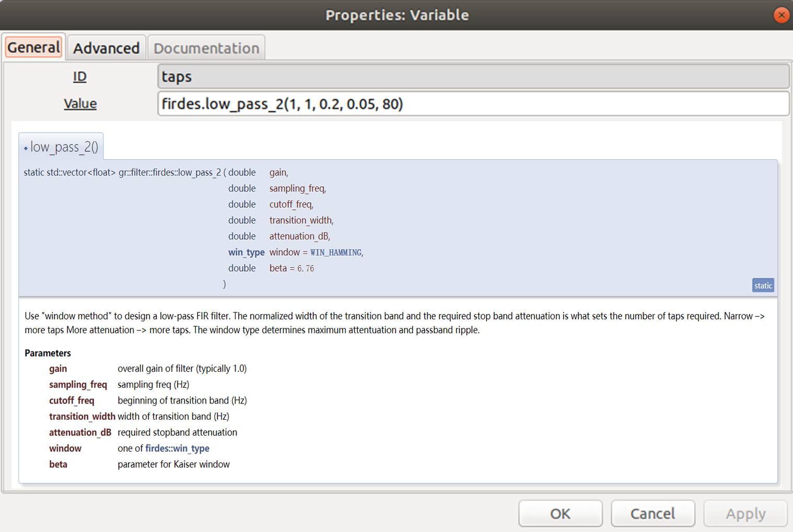The width and height of the screenshot is (793, 532).
Task: Click the Value field with firdes.low_pass_2
Action: point(473,104)
